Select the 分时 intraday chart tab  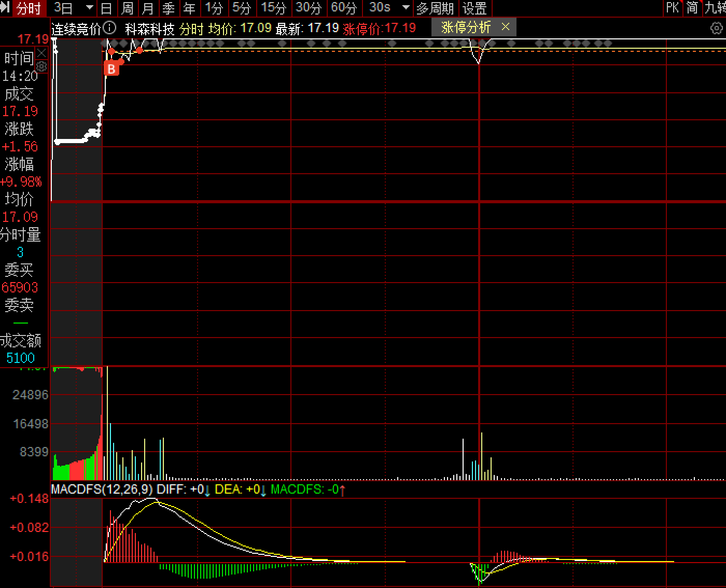(x=29, y=8)
